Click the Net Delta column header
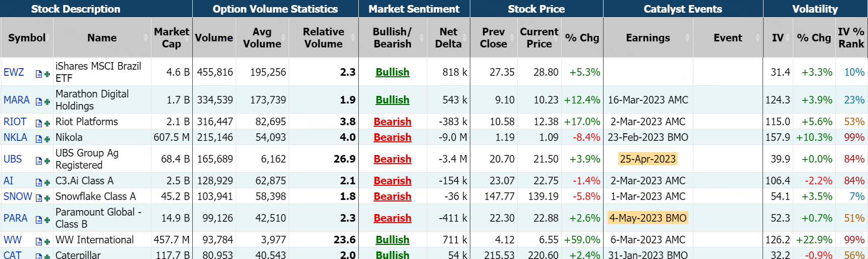Image resolution: width=868 pixels, height=259 pixels. pyautogui.click(x=448, y=38)
